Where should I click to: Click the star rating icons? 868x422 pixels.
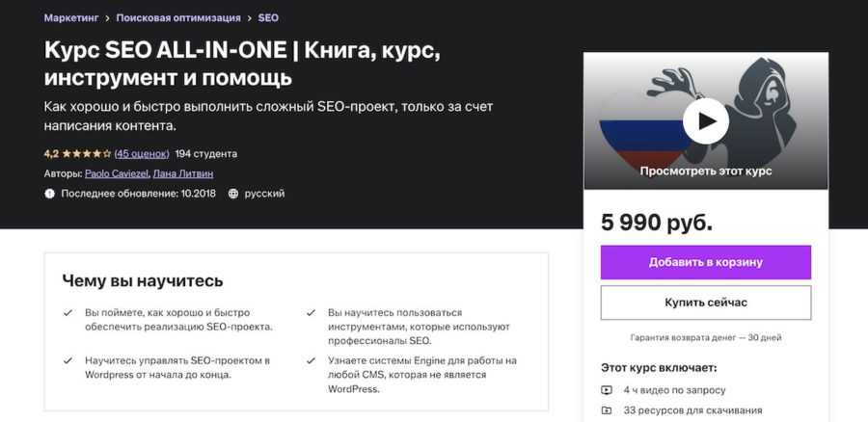pos(87,153)
